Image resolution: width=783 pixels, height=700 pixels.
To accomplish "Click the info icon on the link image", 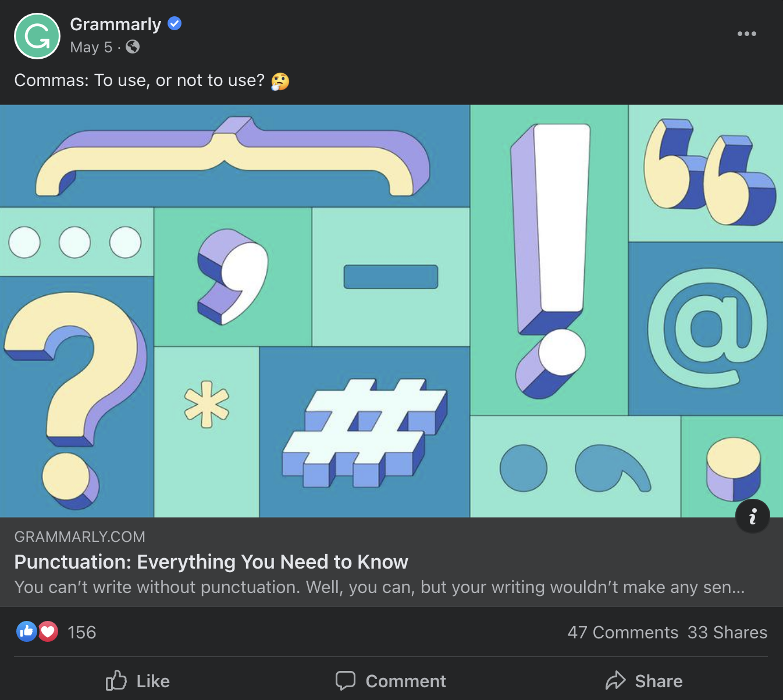I will (x=752, y=516).
